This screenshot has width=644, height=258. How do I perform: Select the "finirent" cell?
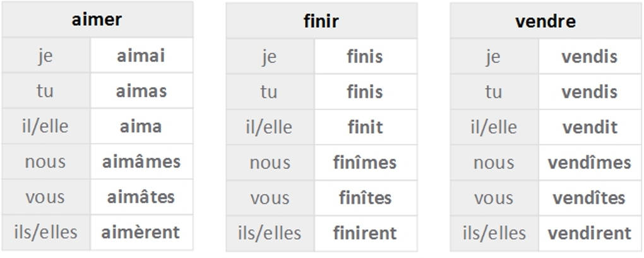(x=365, y=233)
